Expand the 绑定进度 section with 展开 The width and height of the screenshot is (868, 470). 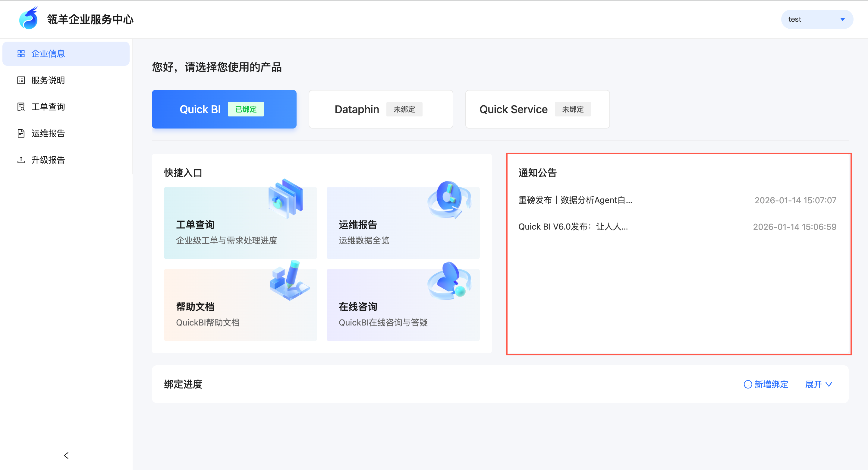pos(819,384)
